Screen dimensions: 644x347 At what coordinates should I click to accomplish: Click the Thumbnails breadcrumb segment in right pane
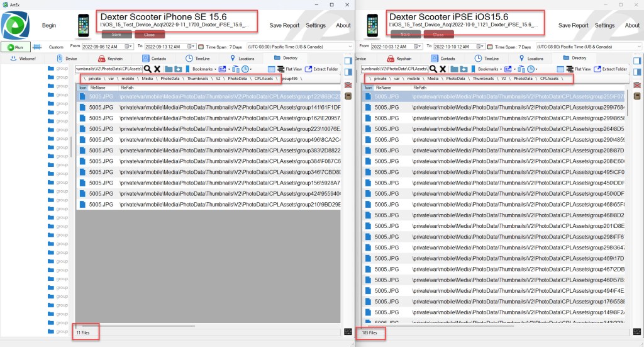[483, 79]
